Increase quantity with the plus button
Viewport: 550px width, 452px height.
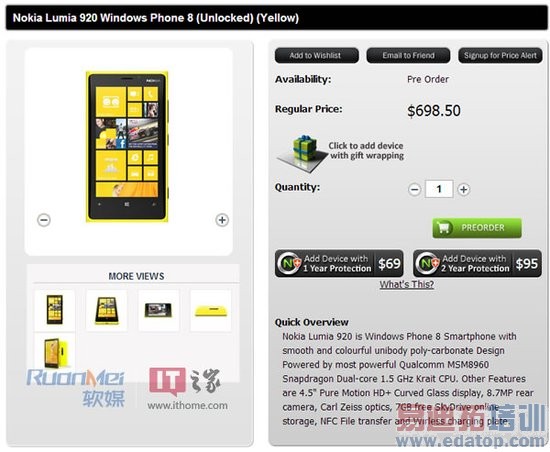463,190
